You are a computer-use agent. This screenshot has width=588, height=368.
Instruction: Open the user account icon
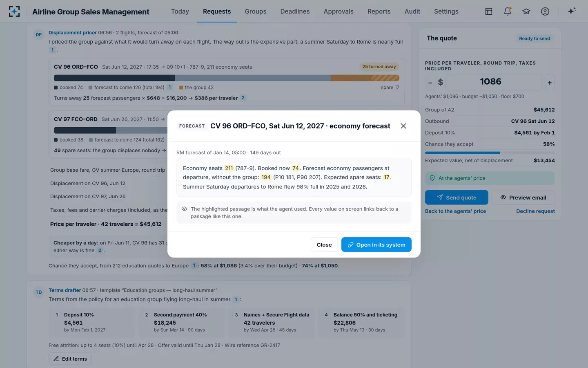tap(545, 11)
